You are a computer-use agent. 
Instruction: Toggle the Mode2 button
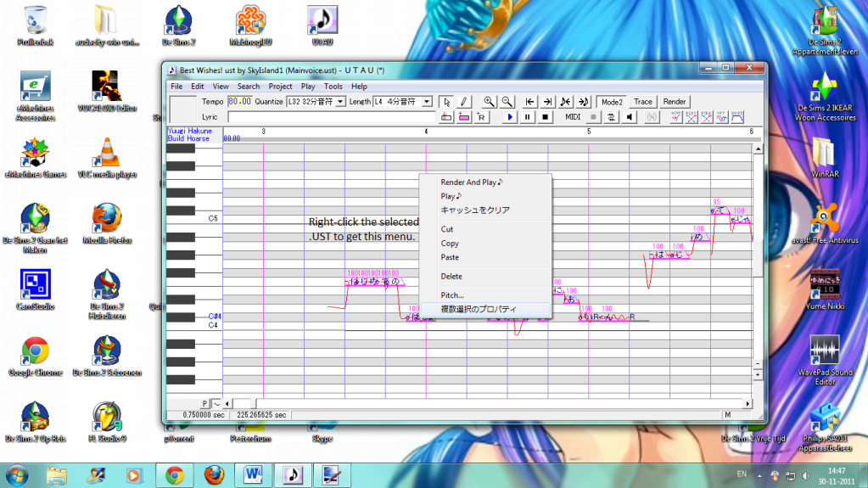pyautogui.click(x=611, y=102)
